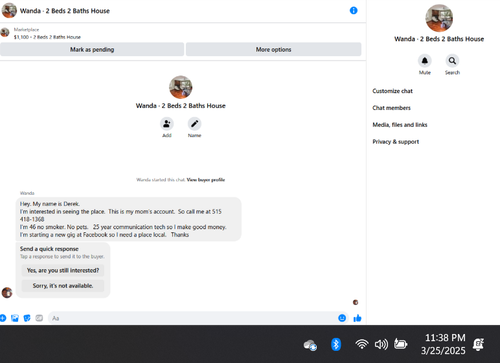Expand Customize chat section
The width and height of the screenshot is (500, 363).
(x=392, y=91)
